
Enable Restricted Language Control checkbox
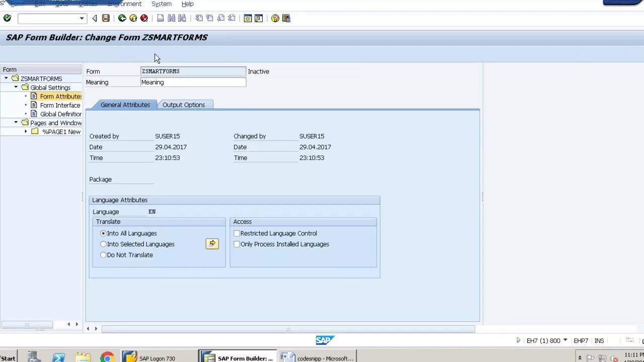pyautogui.click(x=236, y=233)
